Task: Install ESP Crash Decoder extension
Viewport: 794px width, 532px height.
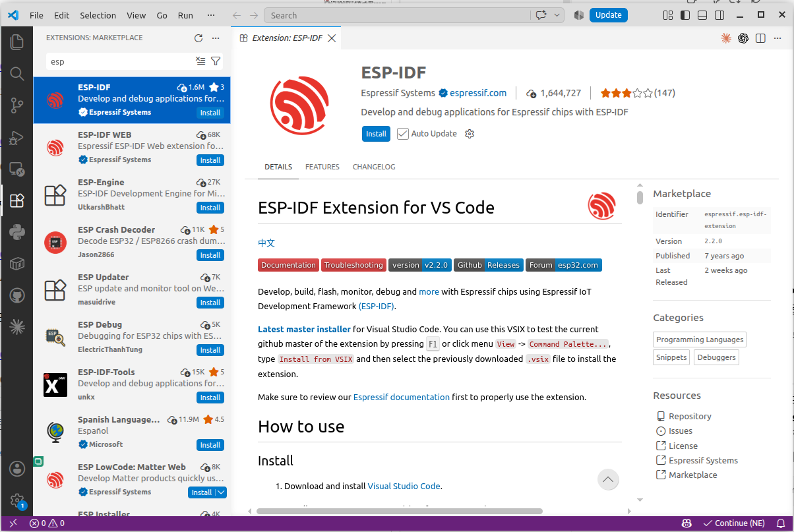Action: click(x=210, y=255)
